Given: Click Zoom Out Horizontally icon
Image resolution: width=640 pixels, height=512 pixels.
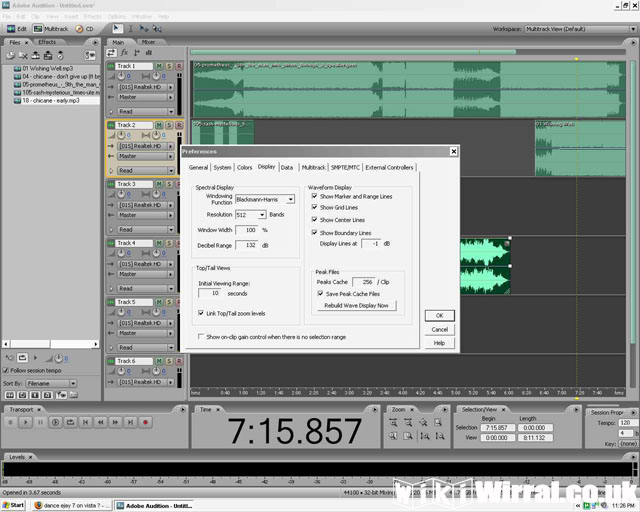Looking at the screenshot, I should [x=408, y=422].
